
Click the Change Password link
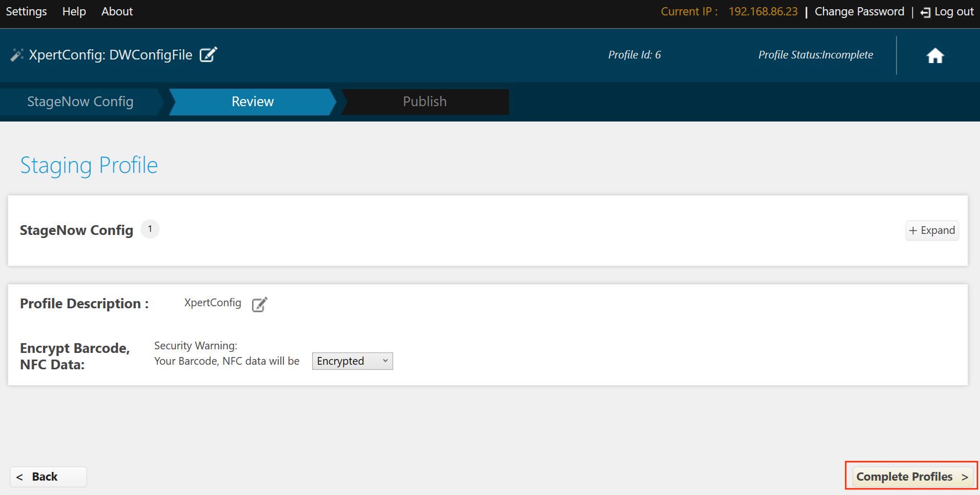coord(860,11)
